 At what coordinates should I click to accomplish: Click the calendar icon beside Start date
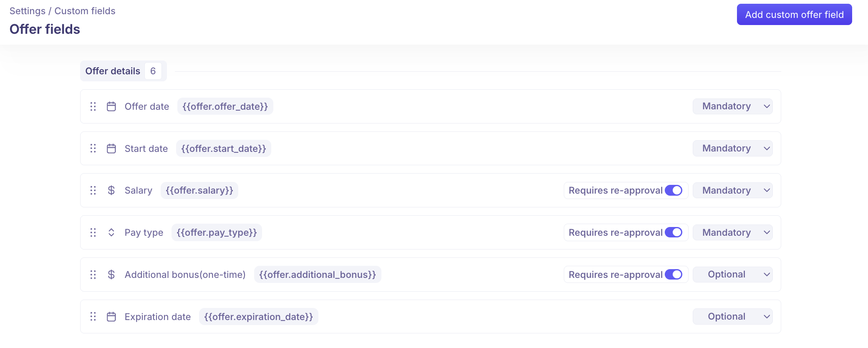pyautogui.click(x=111, y=149)
